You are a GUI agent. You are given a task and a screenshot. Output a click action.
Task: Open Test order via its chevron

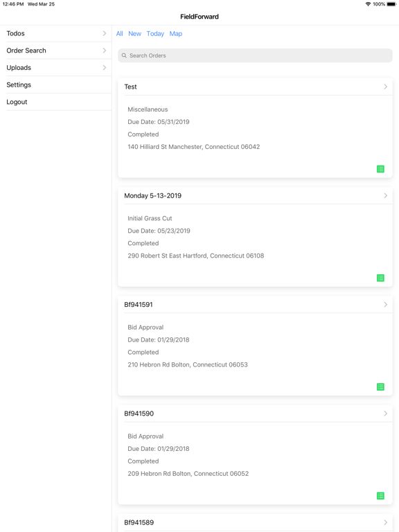click(385, 87)
